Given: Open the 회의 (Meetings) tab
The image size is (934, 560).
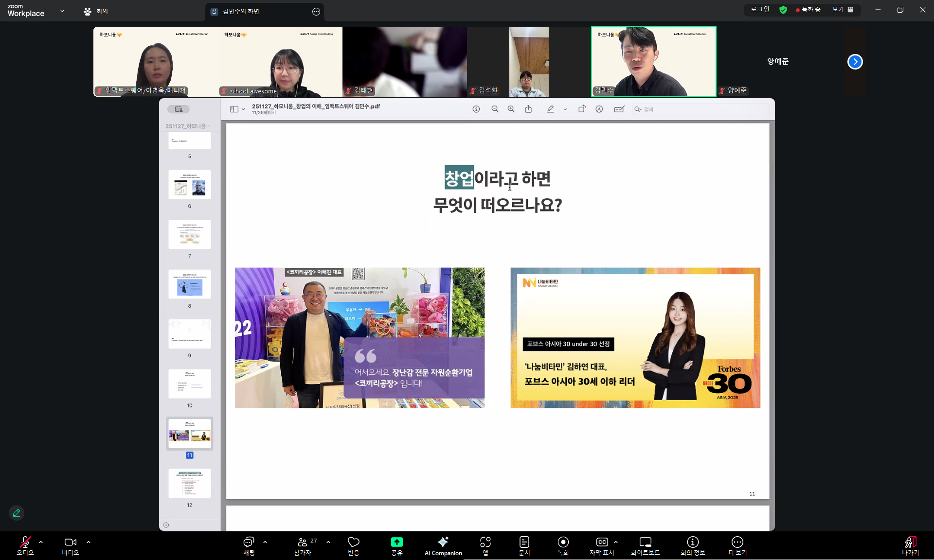Looking at the screenshot, I should pos(96,11).
